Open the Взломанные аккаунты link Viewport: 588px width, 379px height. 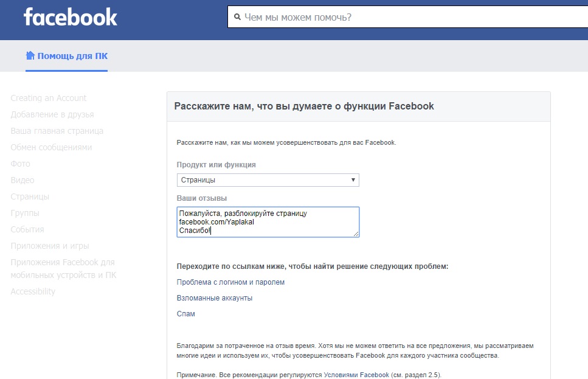point(215,298)
